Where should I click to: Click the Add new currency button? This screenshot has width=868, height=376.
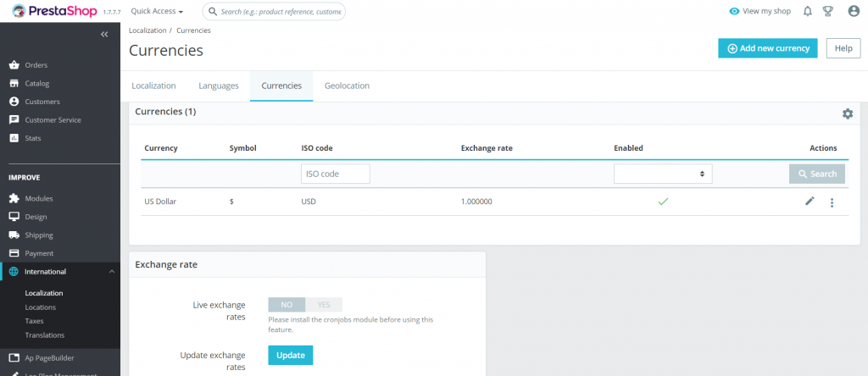point(767,48)
